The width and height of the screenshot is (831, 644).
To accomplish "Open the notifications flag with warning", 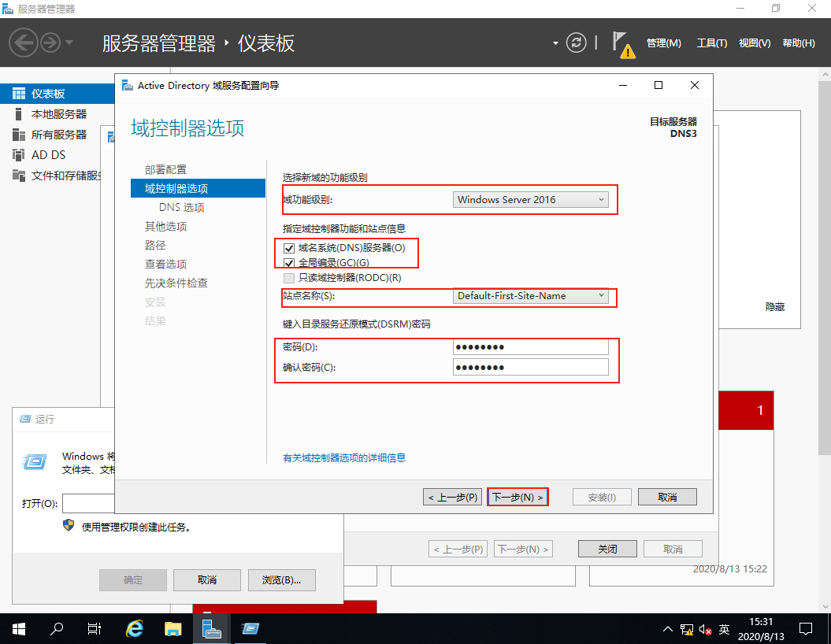I will (x=624, y=45).
